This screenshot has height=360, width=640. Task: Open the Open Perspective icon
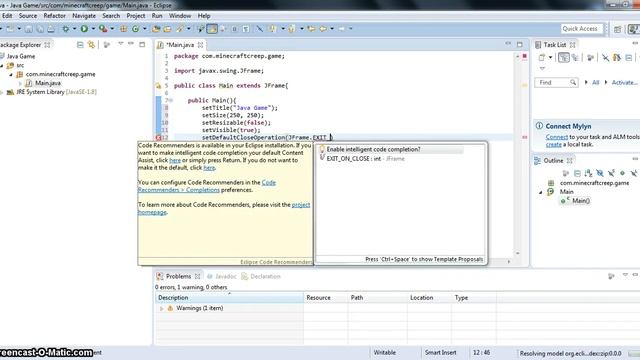click(x=618, y=29)
